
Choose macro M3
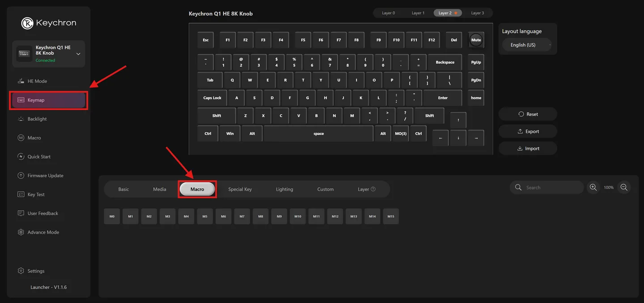click(168, 216)
